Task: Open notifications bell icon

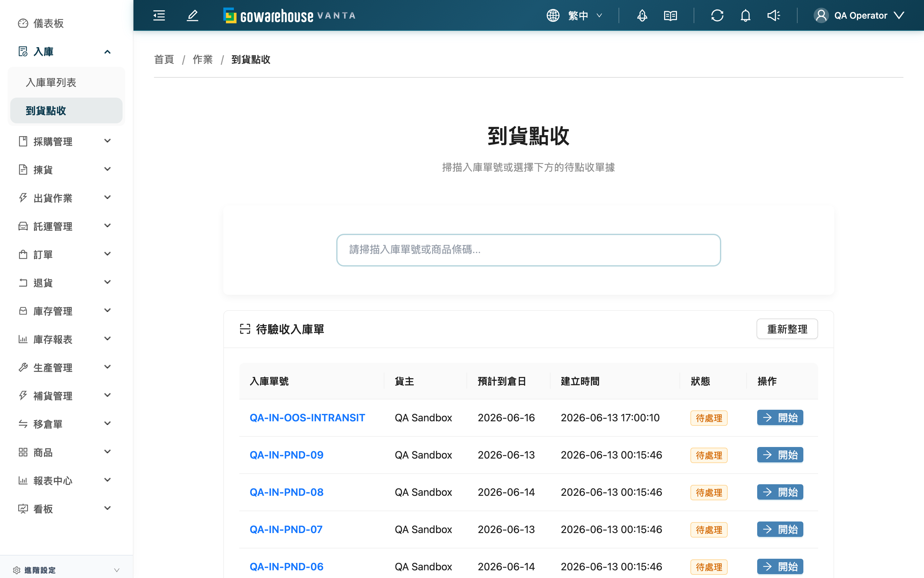Action: click(745, 15)
